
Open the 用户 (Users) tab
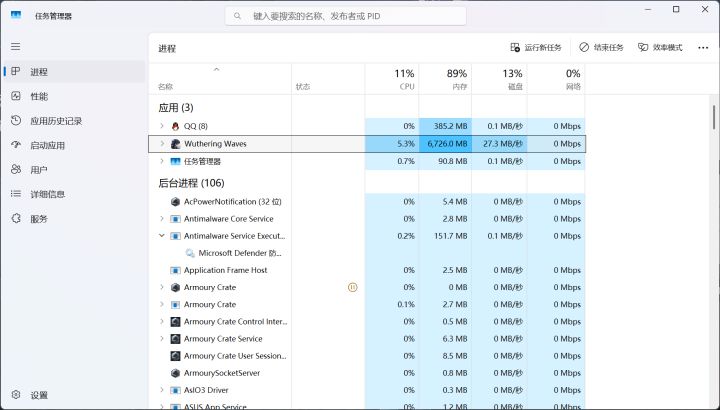click(74, 170)
